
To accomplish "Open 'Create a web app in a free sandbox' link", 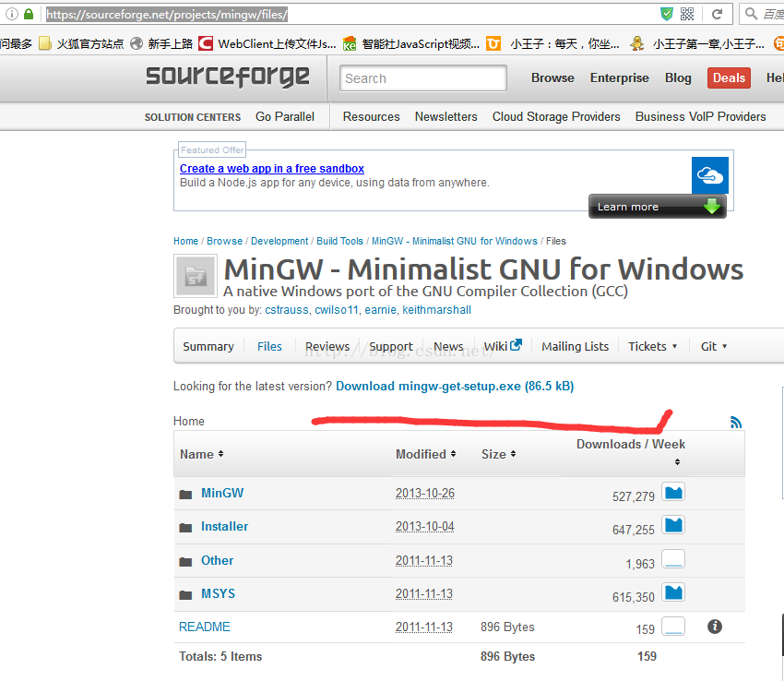I will 272,169.
